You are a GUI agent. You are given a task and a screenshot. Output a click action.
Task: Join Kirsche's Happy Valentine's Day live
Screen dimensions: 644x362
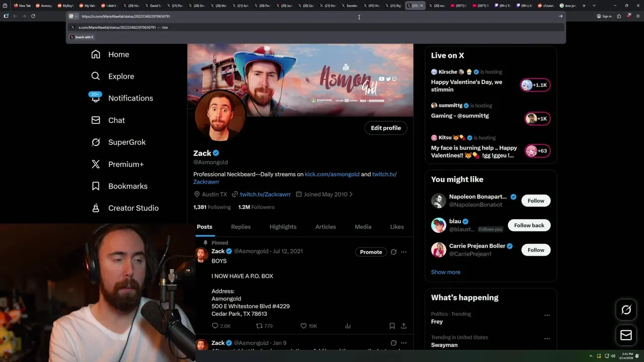coord(491,81)
